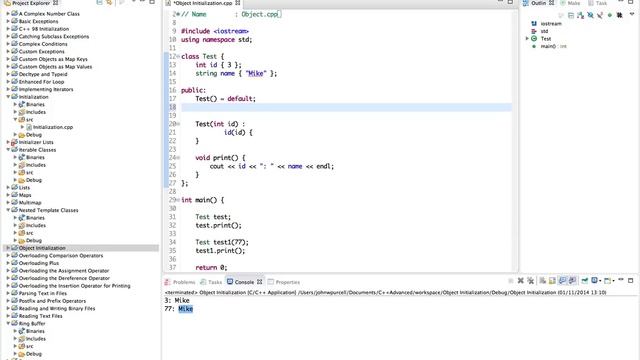The image size is (640, 360).
Task: Click the table-shaped icon in Outline toolbar
Action: point(571,16)
